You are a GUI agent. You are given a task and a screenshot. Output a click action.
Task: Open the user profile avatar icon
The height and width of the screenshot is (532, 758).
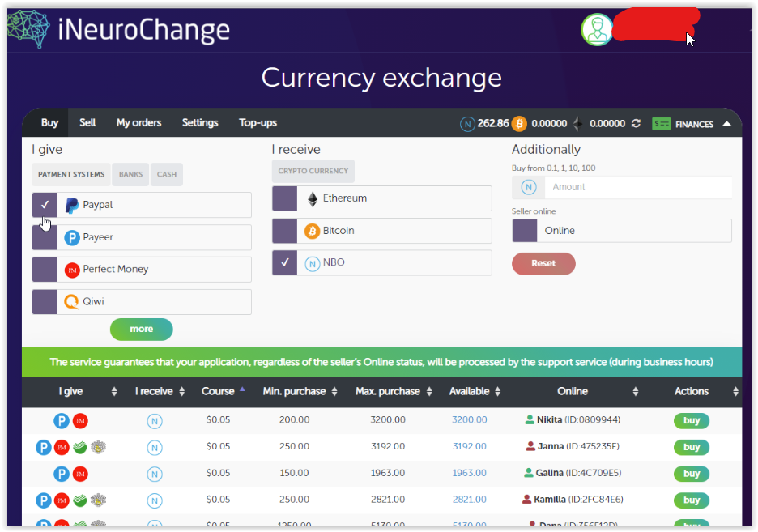(x=597, y=29)
